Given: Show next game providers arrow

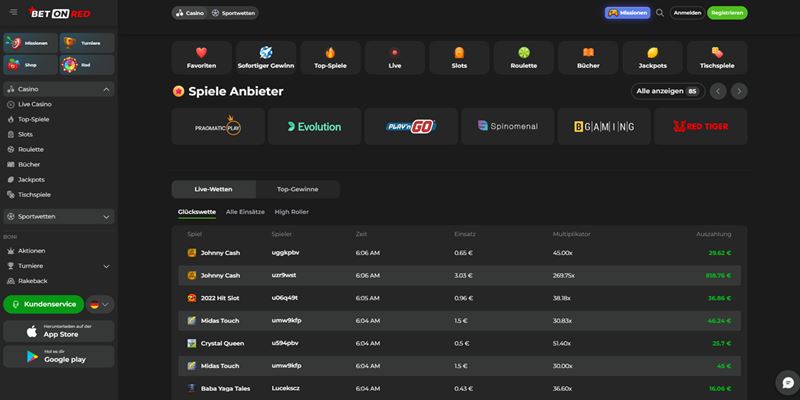Looking at the screenshot, I should coord(739,91).
